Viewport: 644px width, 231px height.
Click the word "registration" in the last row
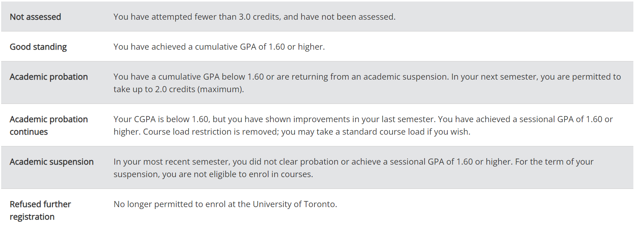(x=32, y=217)
